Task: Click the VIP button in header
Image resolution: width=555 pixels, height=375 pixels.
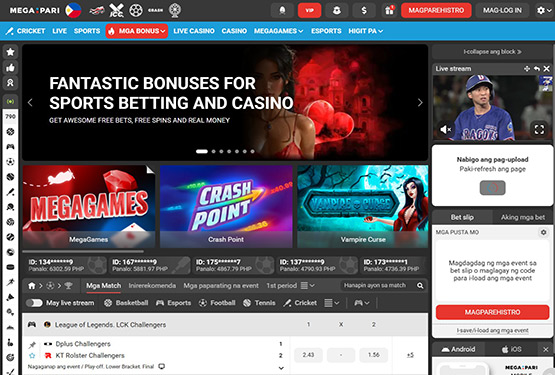Action: [309, 10]
